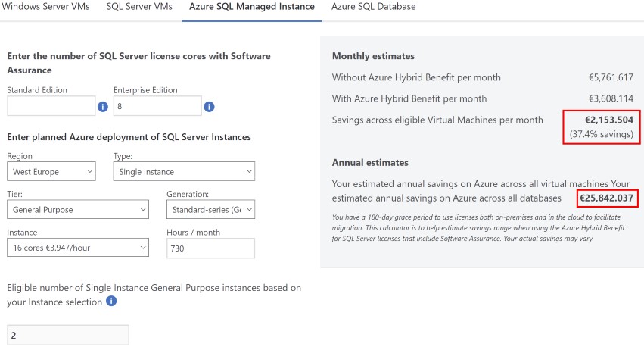
Task: Click info icon beside eligible instances text
Action: coord(111,301)
